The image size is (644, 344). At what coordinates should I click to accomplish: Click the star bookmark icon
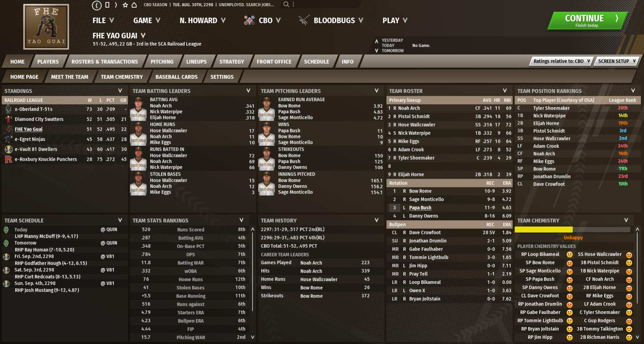pyautogui.click(x=125, y=5)
